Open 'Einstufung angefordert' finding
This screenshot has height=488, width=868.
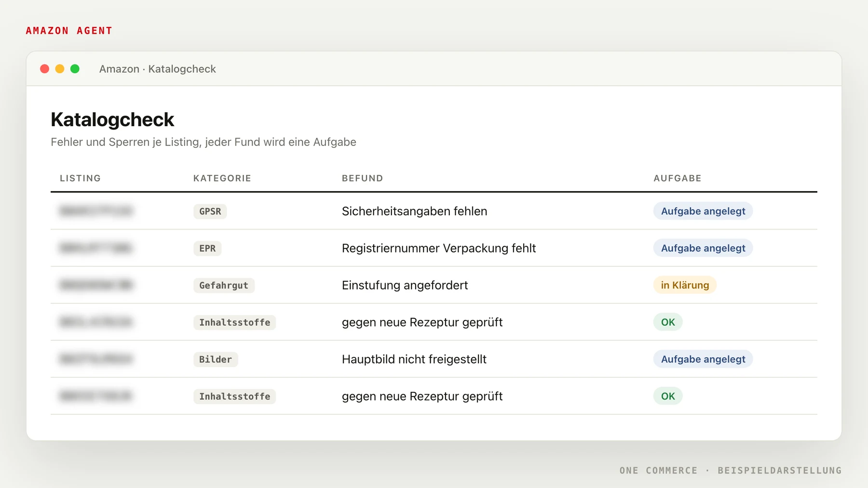pos(405,285)
